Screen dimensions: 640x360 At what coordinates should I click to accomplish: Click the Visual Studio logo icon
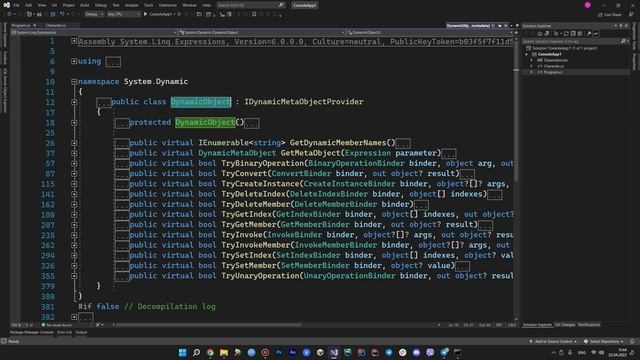7,5
